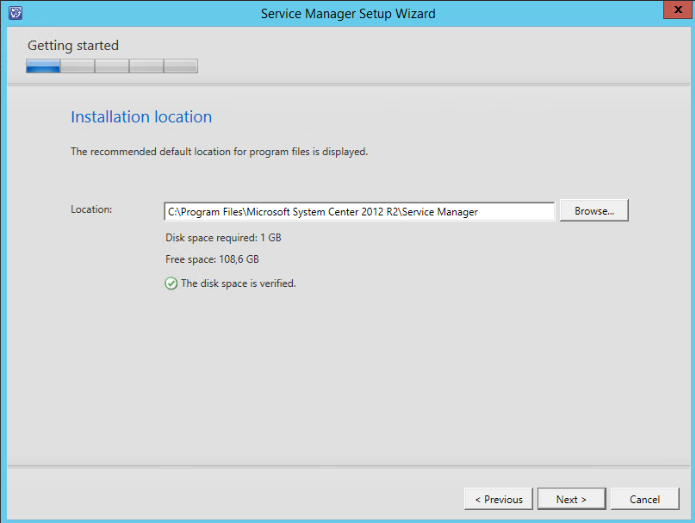Click the Browse... button for install location

(594, 211)
